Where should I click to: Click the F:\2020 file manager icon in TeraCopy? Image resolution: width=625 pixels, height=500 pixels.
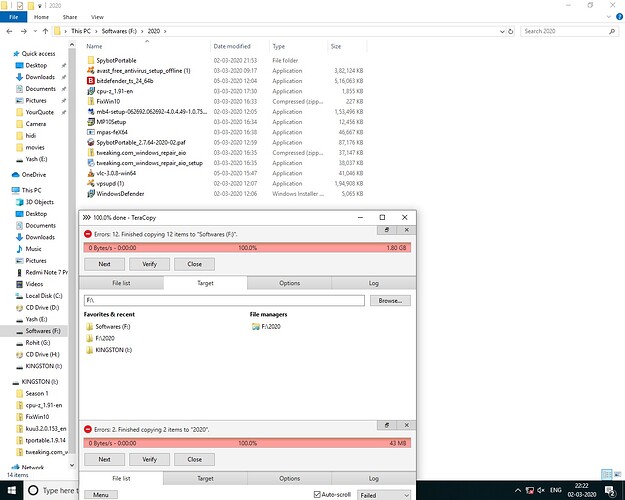pyautogui.click(x=256, y=326)
